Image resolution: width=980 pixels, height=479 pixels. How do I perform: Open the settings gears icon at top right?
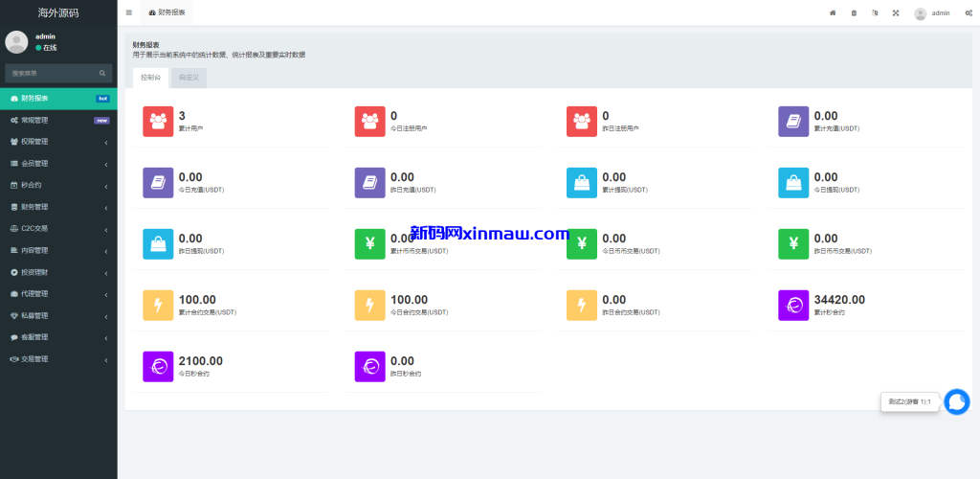[969, 13]
